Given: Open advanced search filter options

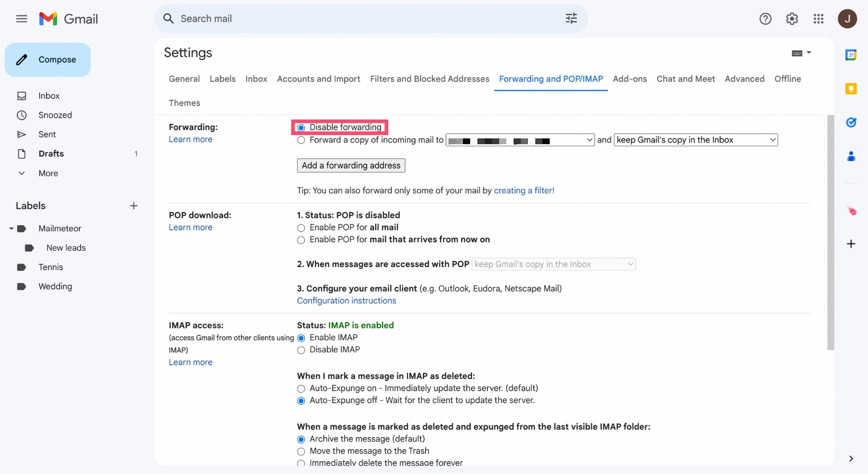Looking at the screenshot, I should click(x=571, y=18).
